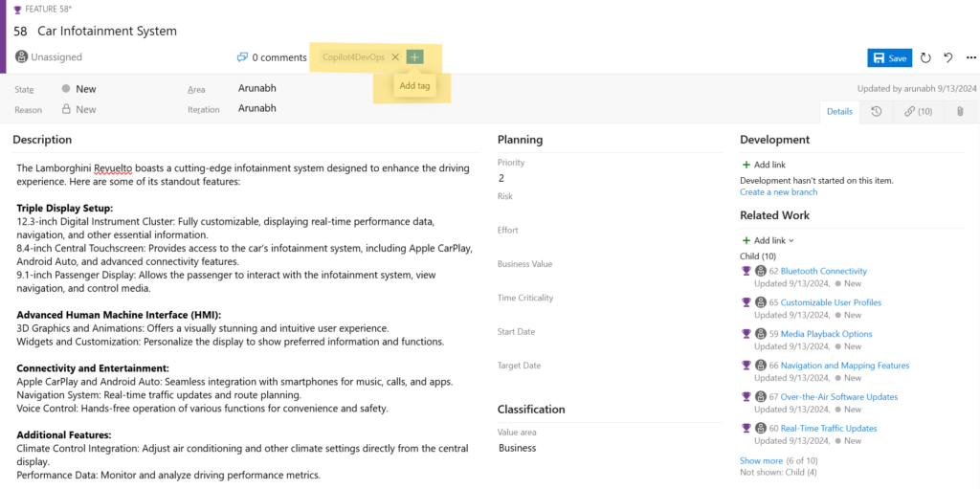Click trophy icon beside Bluetooth Connectivity

pos(746,271)
